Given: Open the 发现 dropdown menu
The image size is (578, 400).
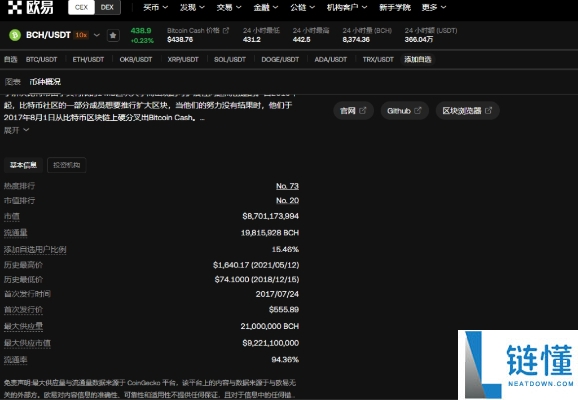Looking at the screenshot, I should tap(192, 7).
